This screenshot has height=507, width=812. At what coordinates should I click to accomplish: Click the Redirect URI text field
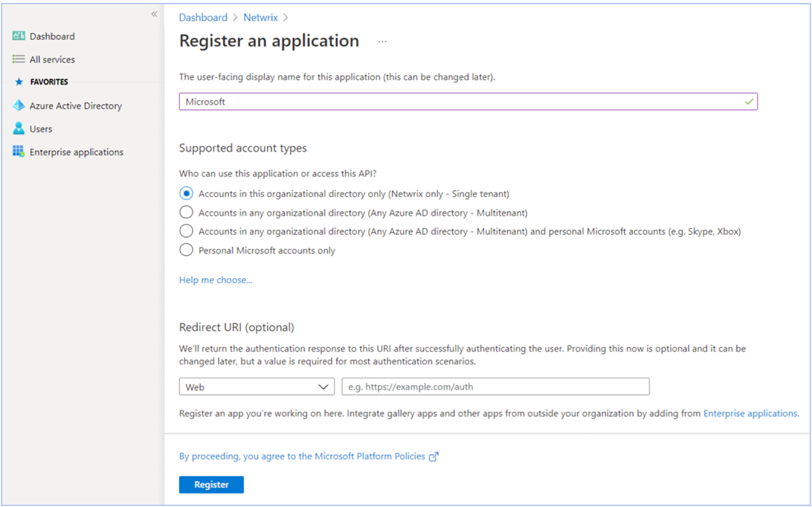(495, 387)
